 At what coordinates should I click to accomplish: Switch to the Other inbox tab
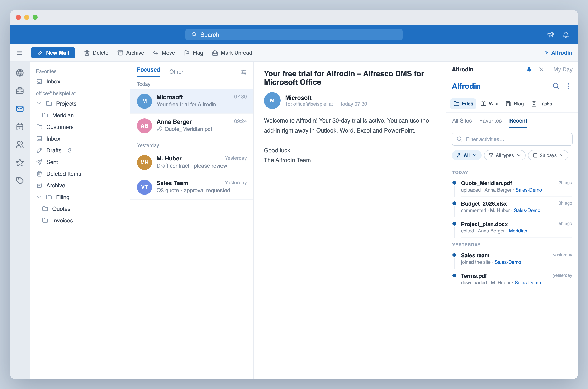coord(176,72)
